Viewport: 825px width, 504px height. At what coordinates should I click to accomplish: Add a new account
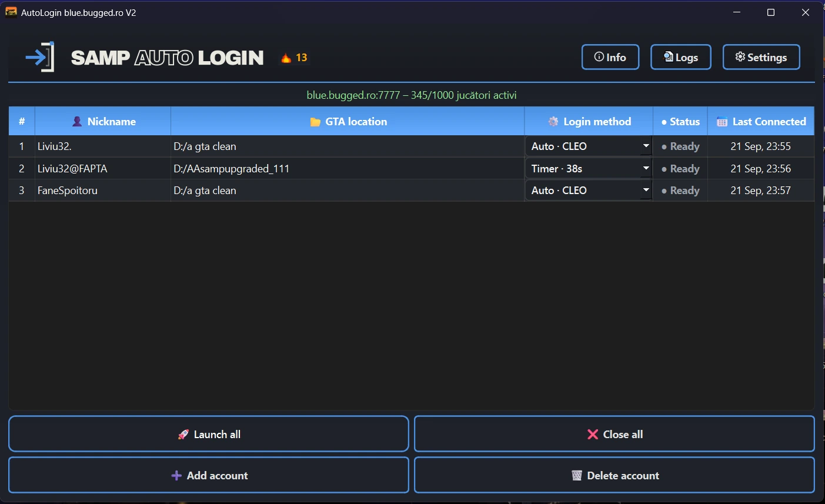[x=209, y=475]
